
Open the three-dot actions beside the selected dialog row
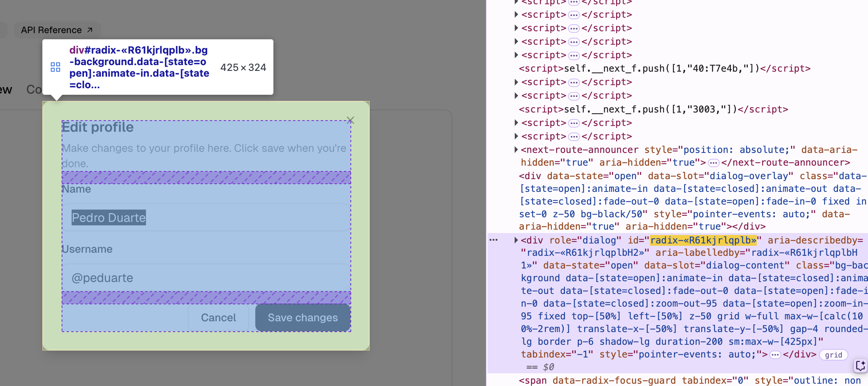(493, 240)
